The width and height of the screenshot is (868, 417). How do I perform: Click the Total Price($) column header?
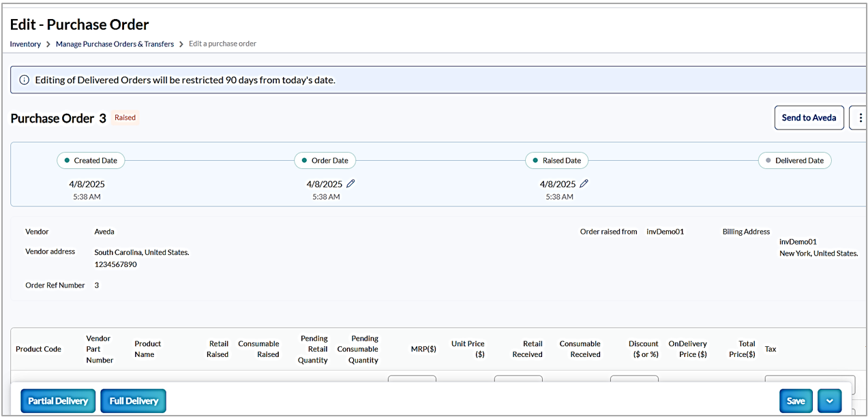point(741,349)
